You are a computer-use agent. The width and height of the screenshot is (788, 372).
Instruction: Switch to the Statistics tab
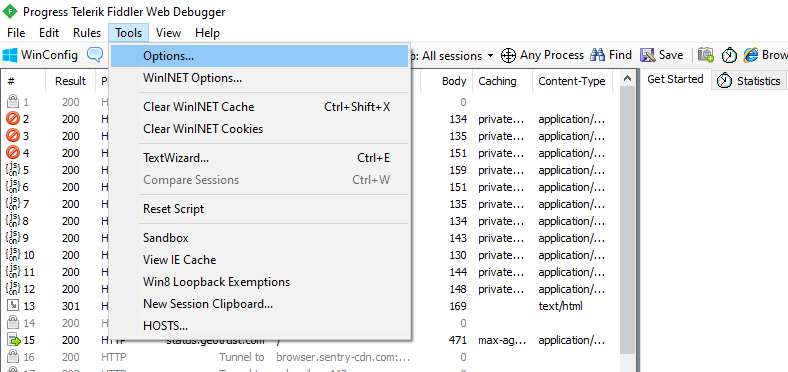click(x=751, y=81)
